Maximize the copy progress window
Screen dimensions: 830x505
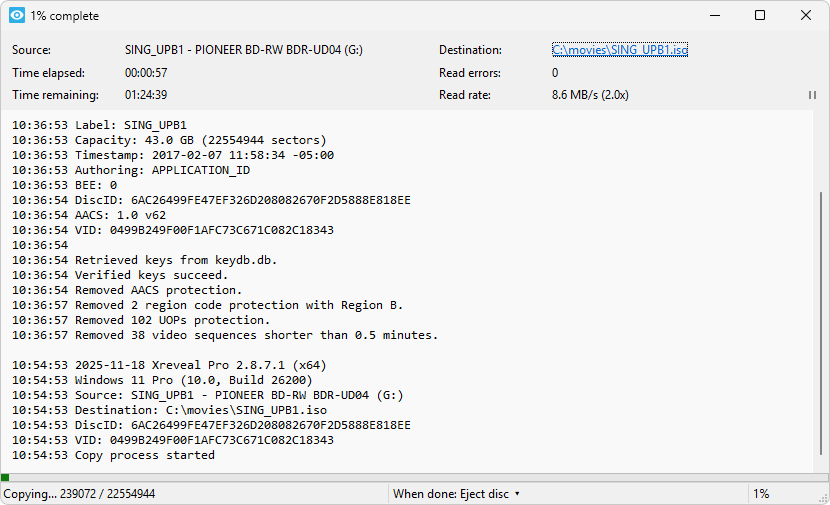click(760, 16)
